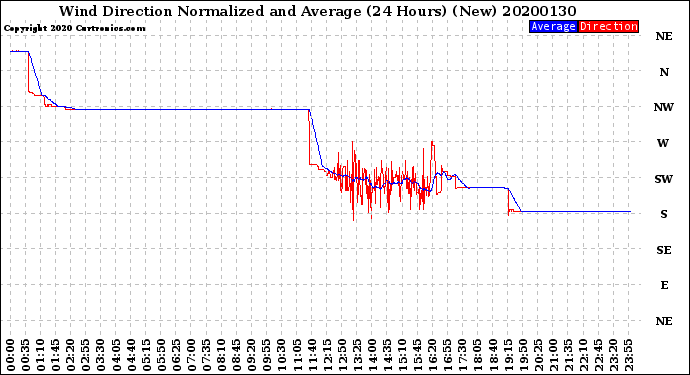690x375 pixels.
Task: Click the 05:15 time axis label
Action: click(x=146, y=355)
